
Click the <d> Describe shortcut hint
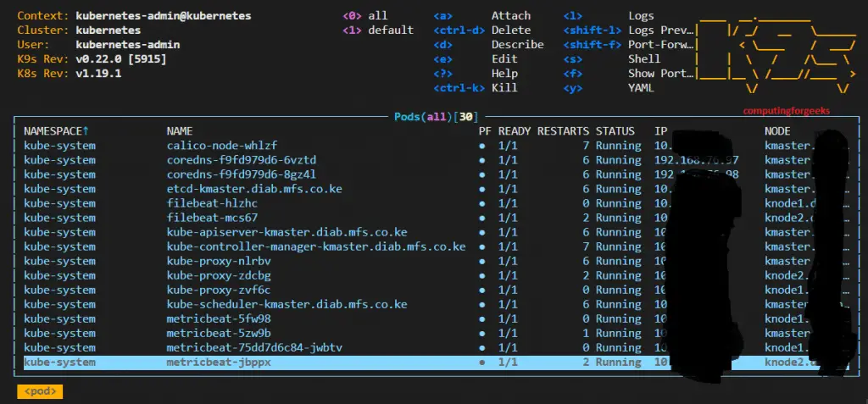click(x=488, y=44)
